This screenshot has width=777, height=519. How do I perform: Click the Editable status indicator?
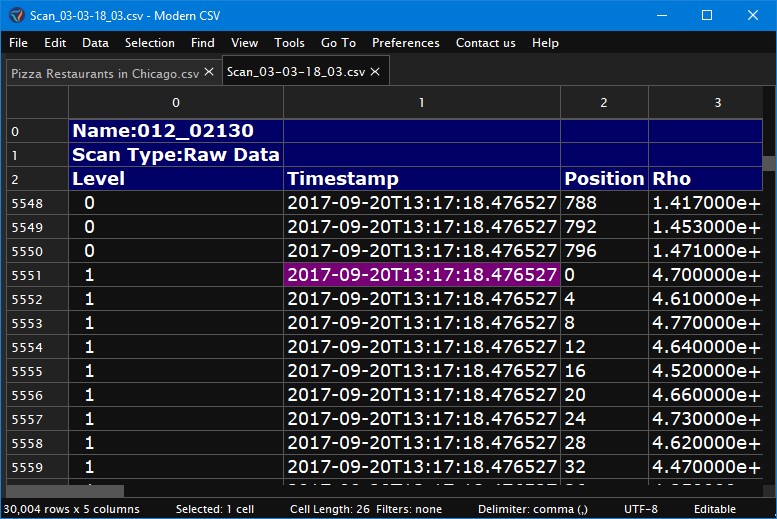click(715, 509)
